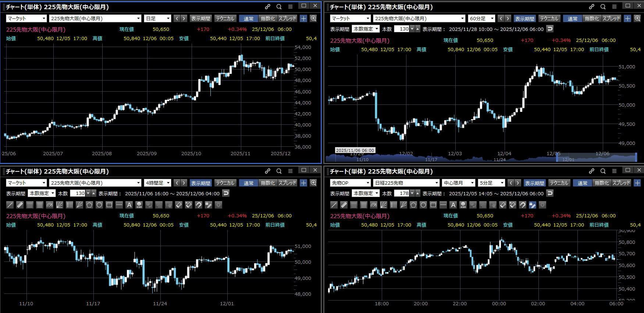The width and height of the screenshot is (644, 313).
Task: Toggle 指数化 display mode in 日足 chart
Action: (x=267, y=18)
